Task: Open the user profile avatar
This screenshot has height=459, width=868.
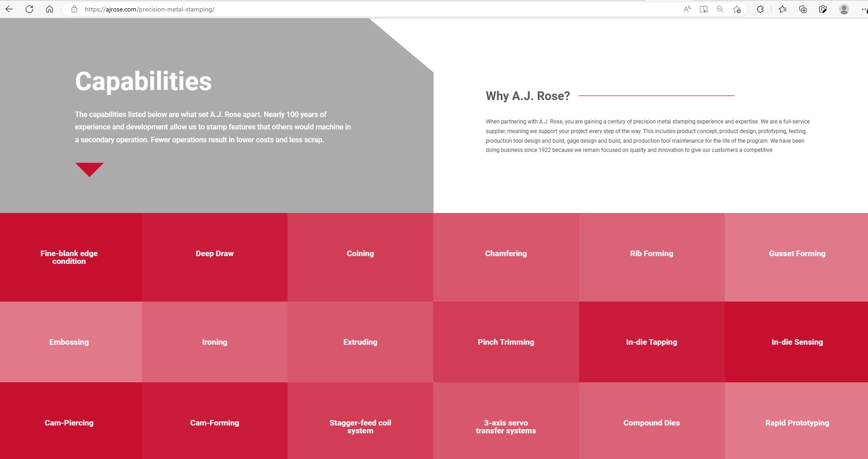Action: [844, 9]
